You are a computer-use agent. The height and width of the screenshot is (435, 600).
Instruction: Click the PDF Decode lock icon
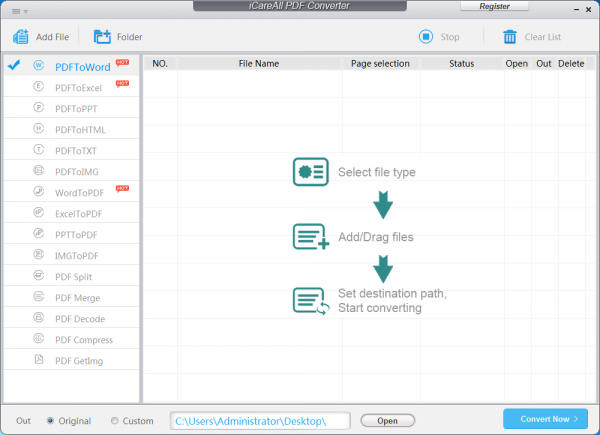(x=39, y=318)
